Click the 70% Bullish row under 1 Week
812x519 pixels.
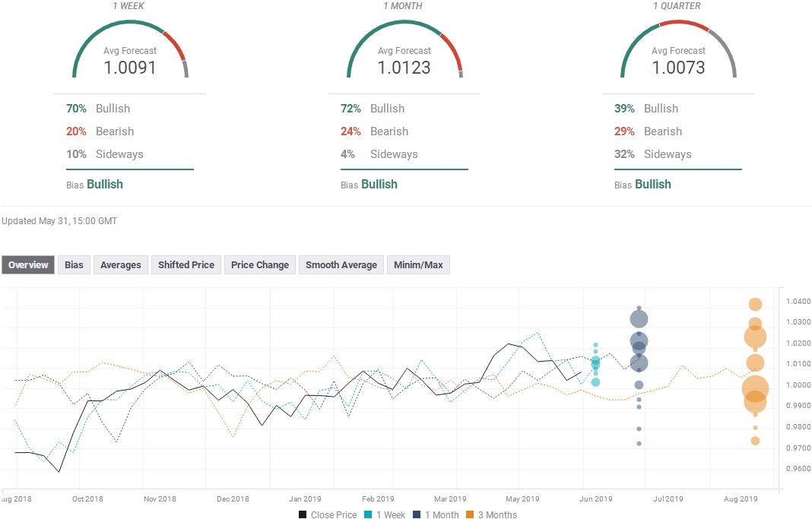99,109
